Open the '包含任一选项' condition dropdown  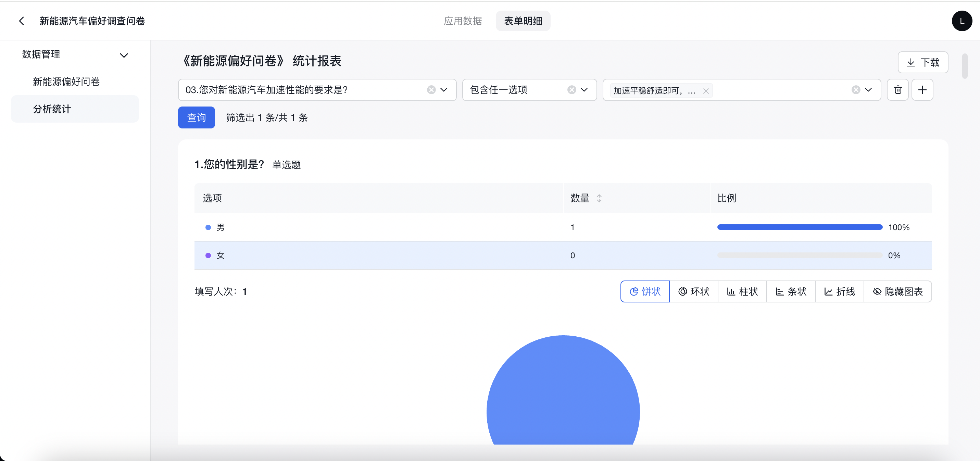584,90
